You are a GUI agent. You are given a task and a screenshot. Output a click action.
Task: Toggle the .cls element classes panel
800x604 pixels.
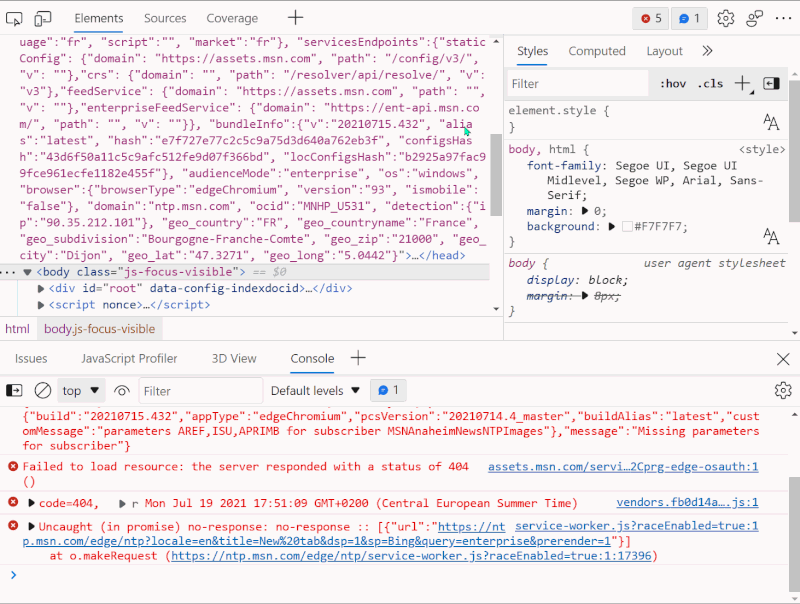710,84
